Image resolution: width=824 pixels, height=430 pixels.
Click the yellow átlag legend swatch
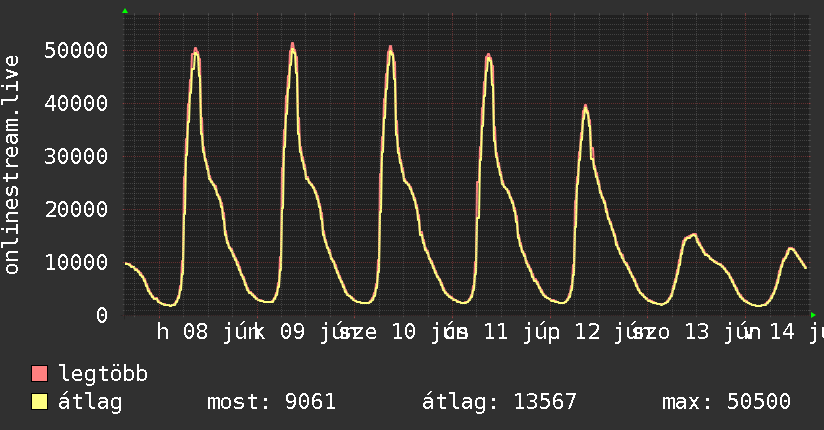(39, 402)
